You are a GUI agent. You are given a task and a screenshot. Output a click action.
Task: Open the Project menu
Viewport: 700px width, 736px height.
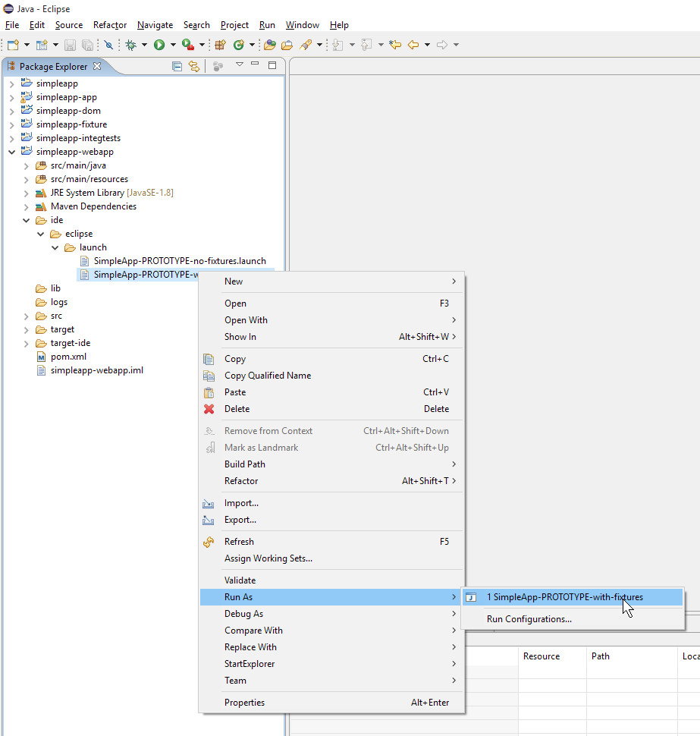(234, 25)
